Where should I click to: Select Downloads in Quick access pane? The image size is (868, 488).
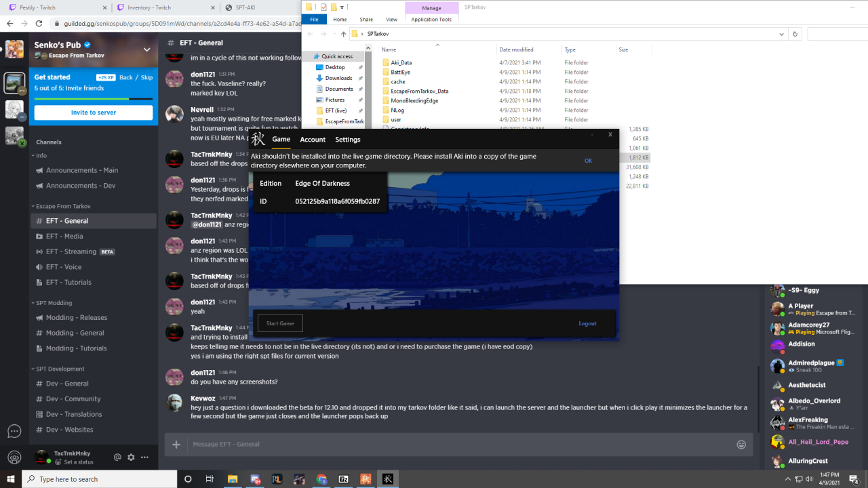coord(338,78)
